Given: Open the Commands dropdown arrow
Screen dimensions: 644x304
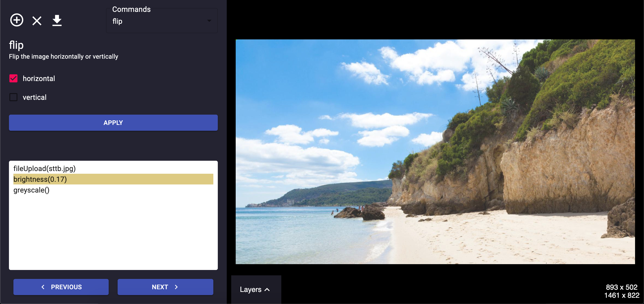Looking at the screenshot, I should click(209, 21).
